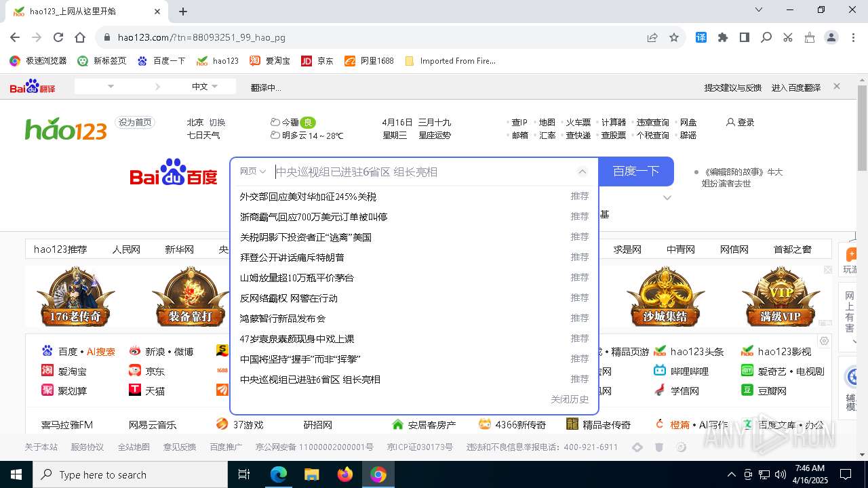868x488 pixels.
Task: Open 火车票 tool link
Action: [x=578, y=122]
